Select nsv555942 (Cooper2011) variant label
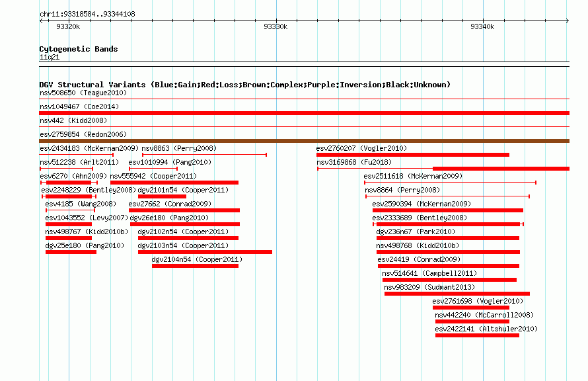 point(153,176)
